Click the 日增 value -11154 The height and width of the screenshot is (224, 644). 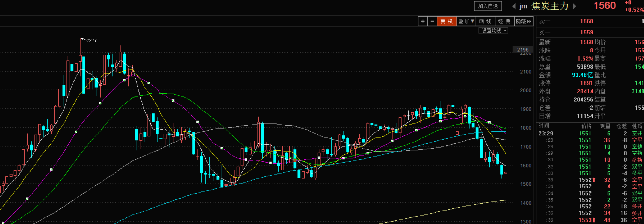[584, 116]
